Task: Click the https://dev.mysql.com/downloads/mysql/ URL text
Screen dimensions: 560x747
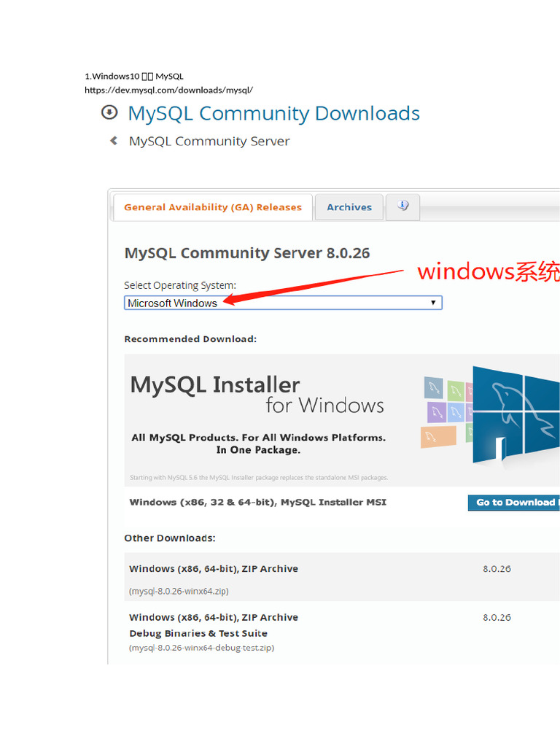Action: (x=168, y=90)
